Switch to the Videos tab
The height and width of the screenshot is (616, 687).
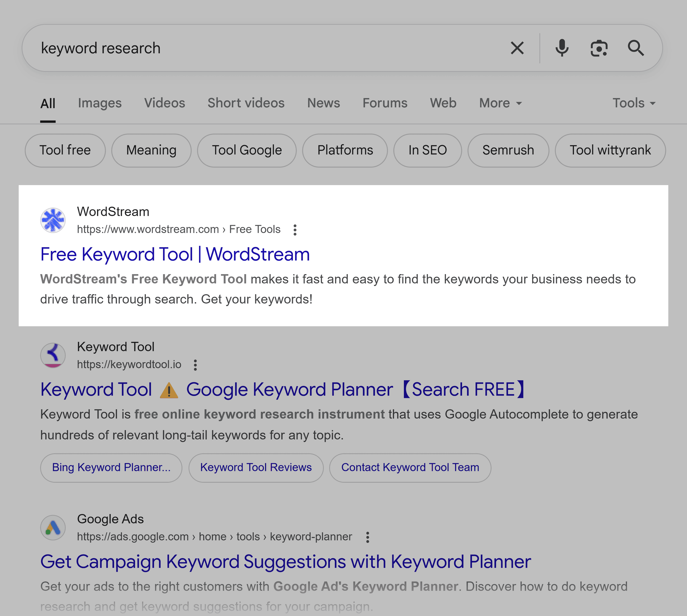click(165, 103)
